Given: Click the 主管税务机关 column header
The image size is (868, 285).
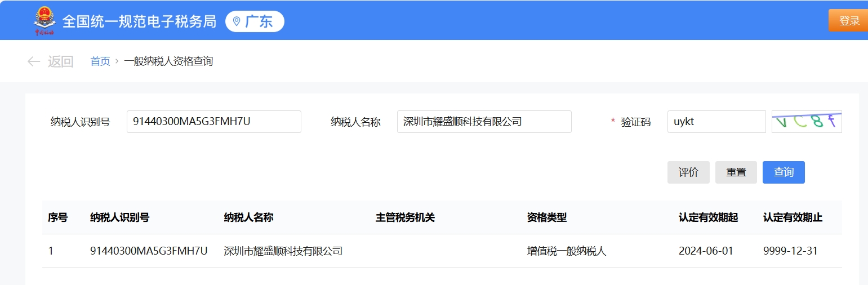Looking at the screenshot, I should 405,217.
